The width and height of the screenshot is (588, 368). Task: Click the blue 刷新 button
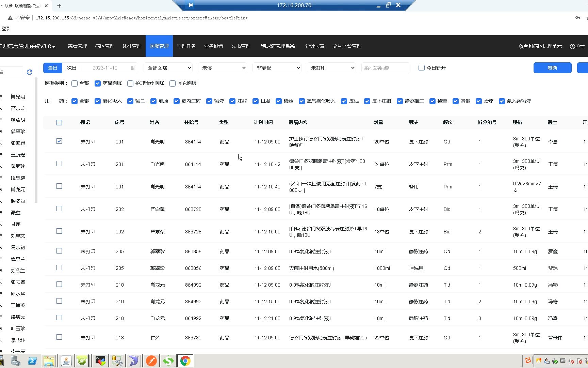pyautogui.click(x=552, y=68)
